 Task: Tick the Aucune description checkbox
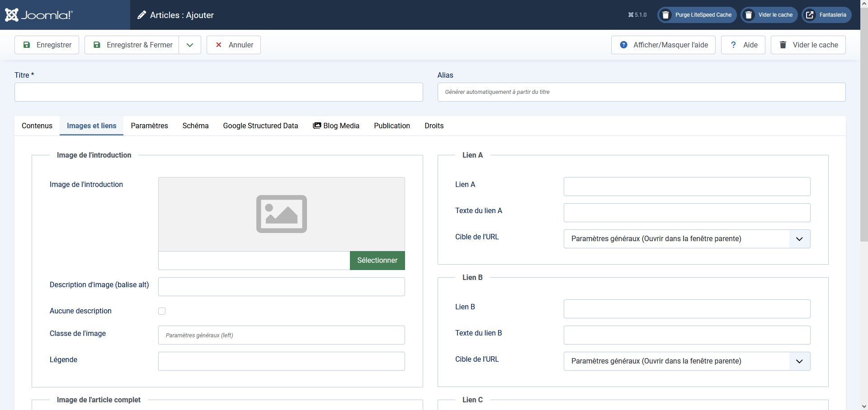(x=162, y=311)
